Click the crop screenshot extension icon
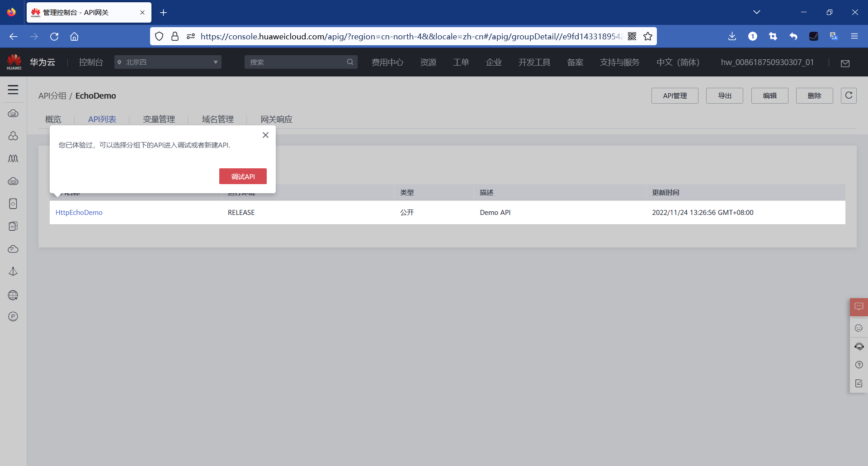 tap(773, 36)
